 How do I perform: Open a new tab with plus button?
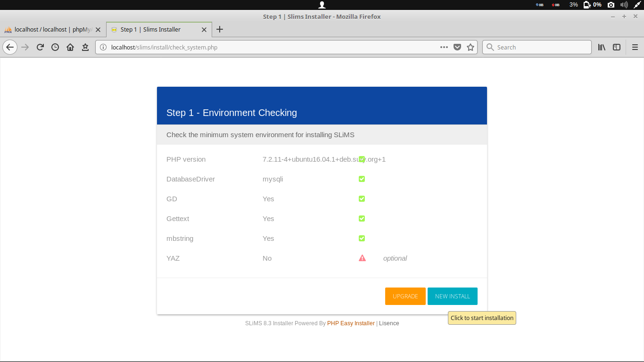[x=219, y=29]
